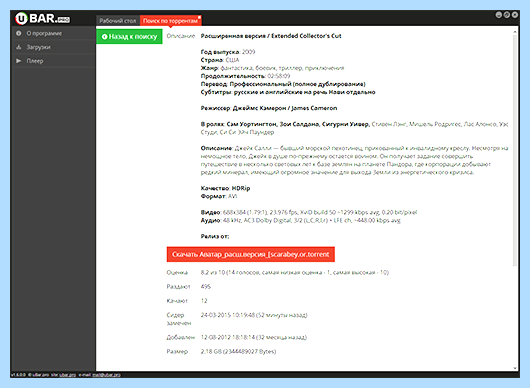This screenshot has height=388, width=530.
Task: Click the Субтитры русские и английские line
Action: coord(288,92)
